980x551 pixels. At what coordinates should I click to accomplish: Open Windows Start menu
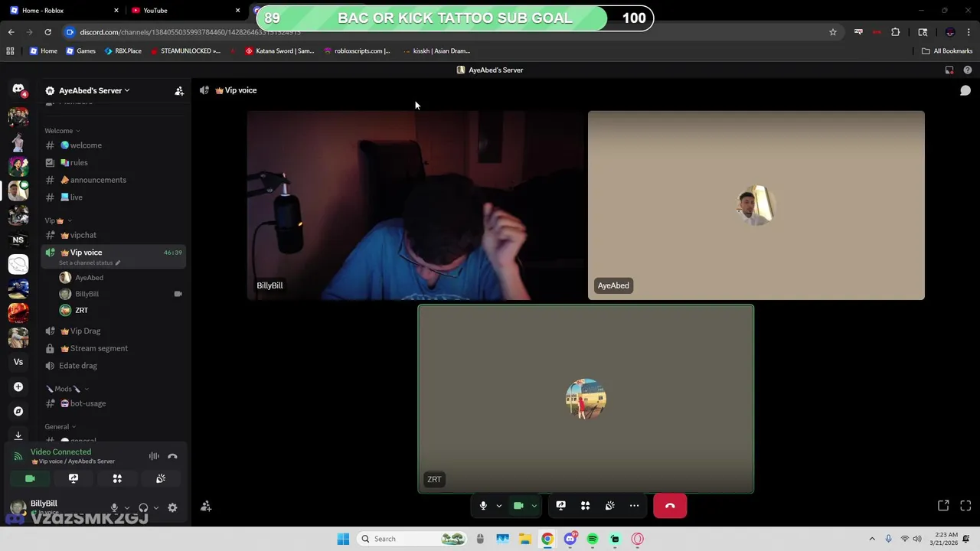tap(343, 539)
